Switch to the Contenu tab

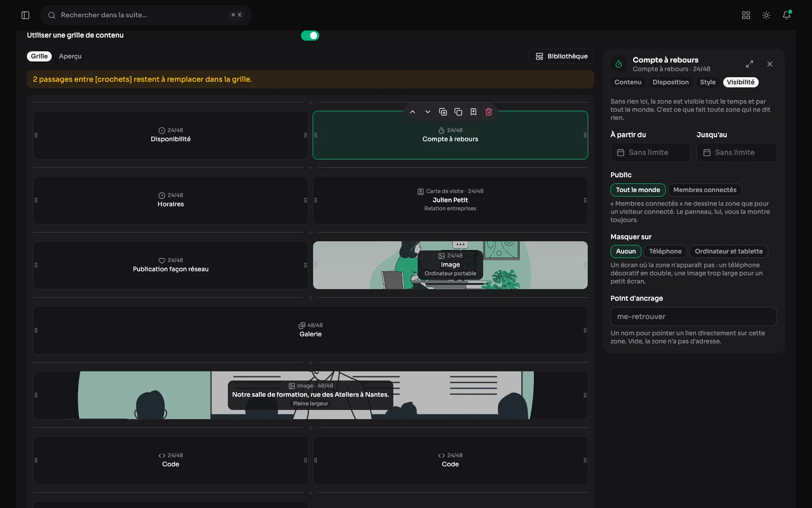[x=628, y=82]
